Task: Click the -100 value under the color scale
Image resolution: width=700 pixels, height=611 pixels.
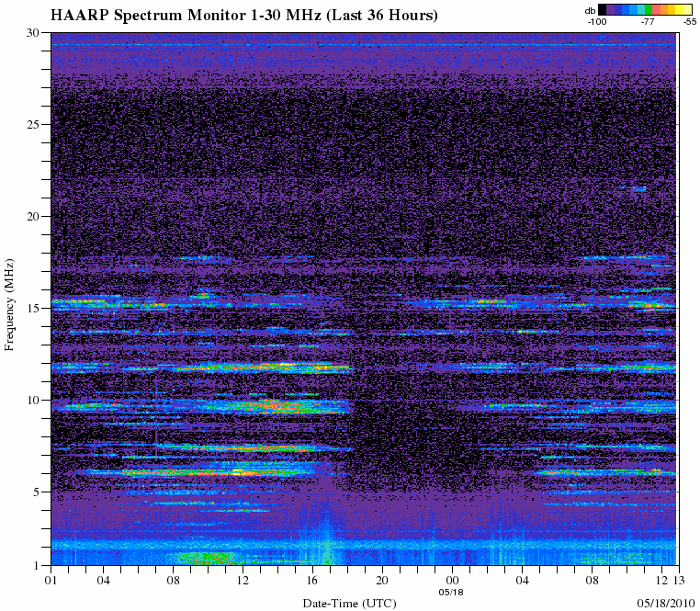Action: point(596,21)
